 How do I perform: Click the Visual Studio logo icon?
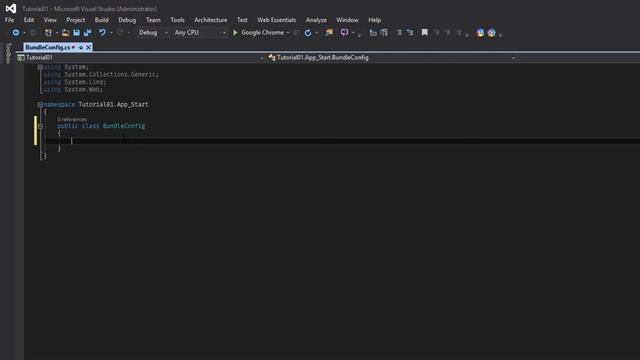point(11,9)
